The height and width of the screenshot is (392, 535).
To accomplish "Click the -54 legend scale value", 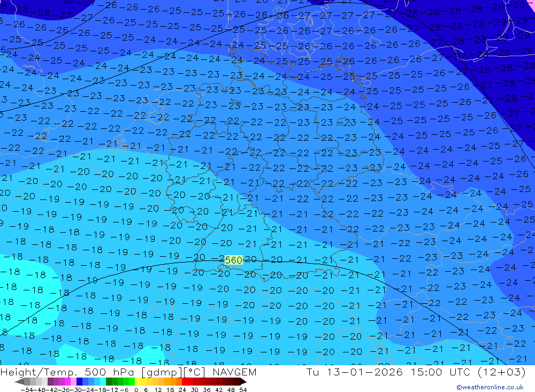I will (27, 390).
